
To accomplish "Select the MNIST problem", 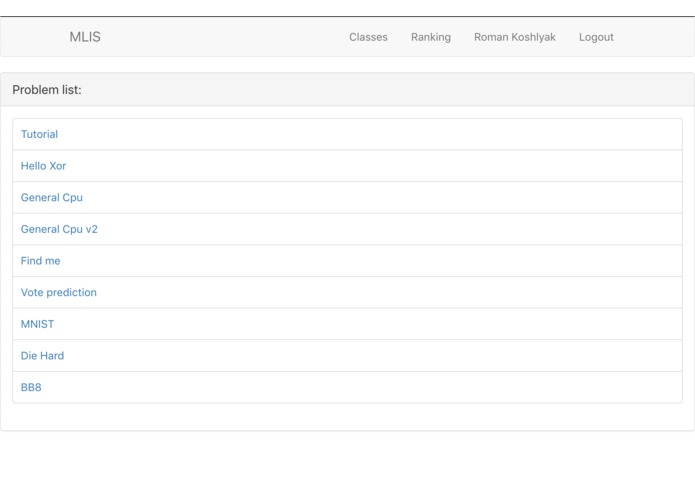I will (x=37, y=324).
